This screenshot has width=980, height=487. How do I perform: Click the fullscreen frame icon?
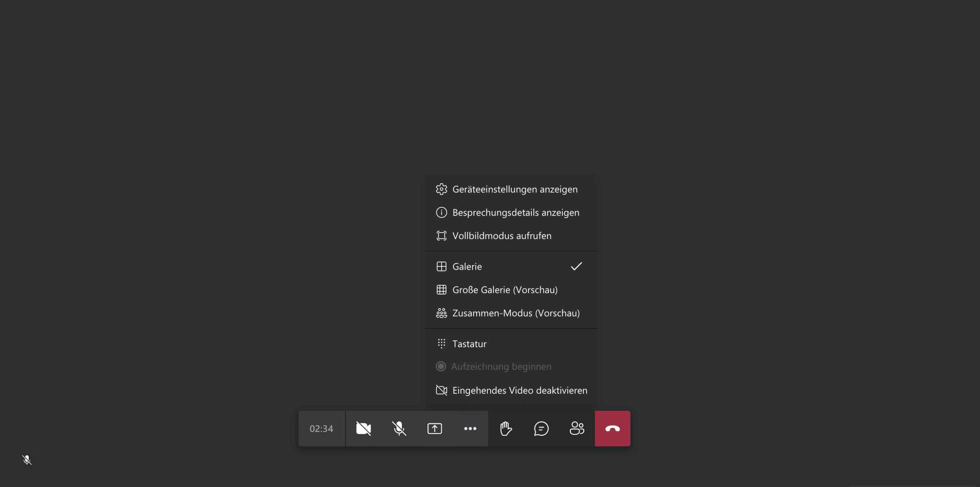441,235
